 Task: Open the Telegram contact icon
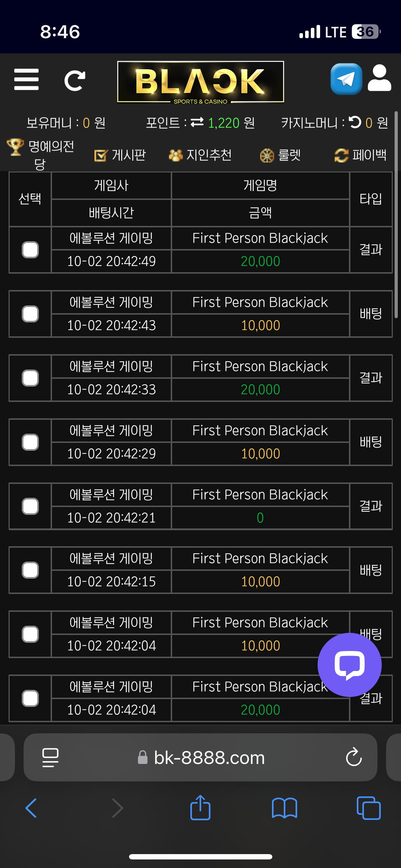[x=346, y=79]
